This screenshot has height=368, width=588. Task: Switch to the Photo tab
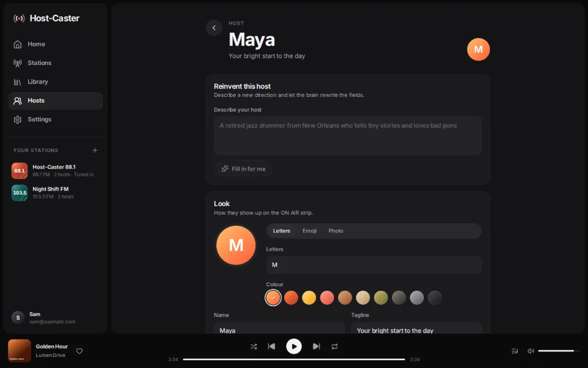click(x=336, y=231)
